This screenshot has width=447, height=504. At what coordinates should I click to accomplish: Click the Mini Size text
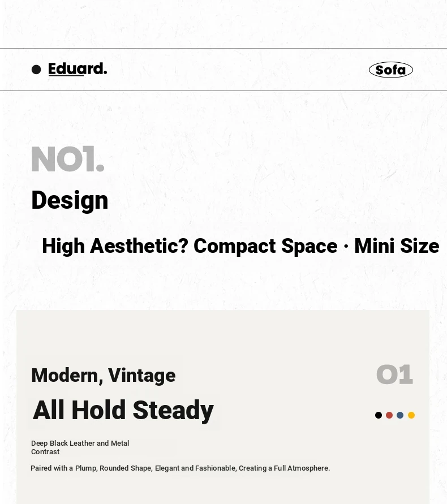point(397,246)
